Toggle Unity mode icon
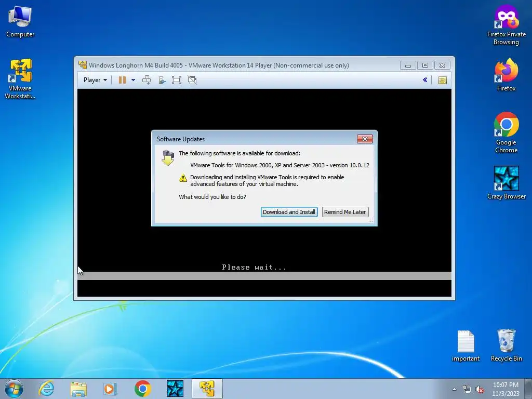 [x=192, y=80]
